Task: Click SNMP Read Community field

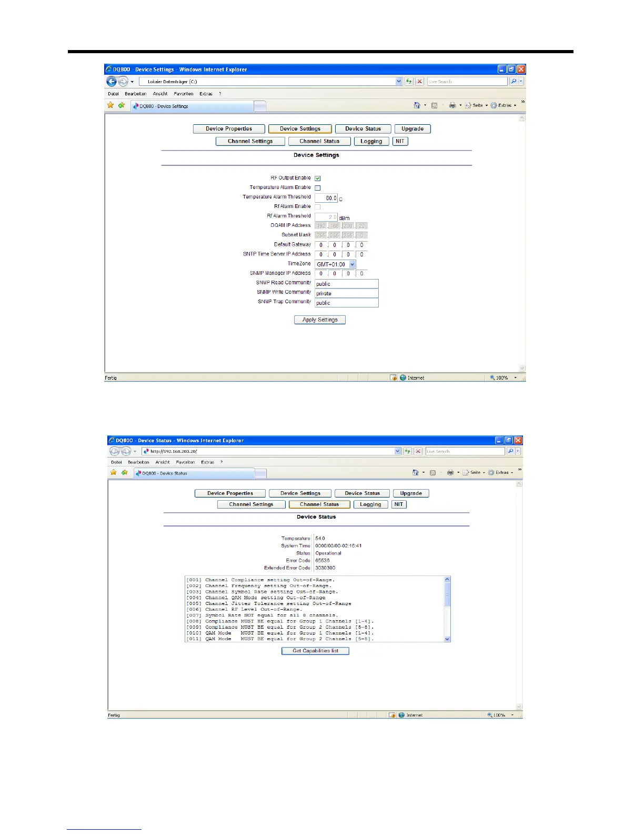Action: [347, 284]
